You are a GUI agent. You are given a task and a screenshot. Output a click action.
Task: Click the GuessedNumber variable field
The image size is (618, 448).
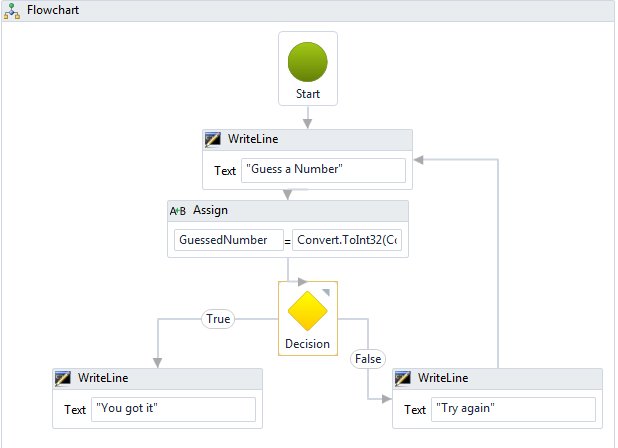pos(229,240)
